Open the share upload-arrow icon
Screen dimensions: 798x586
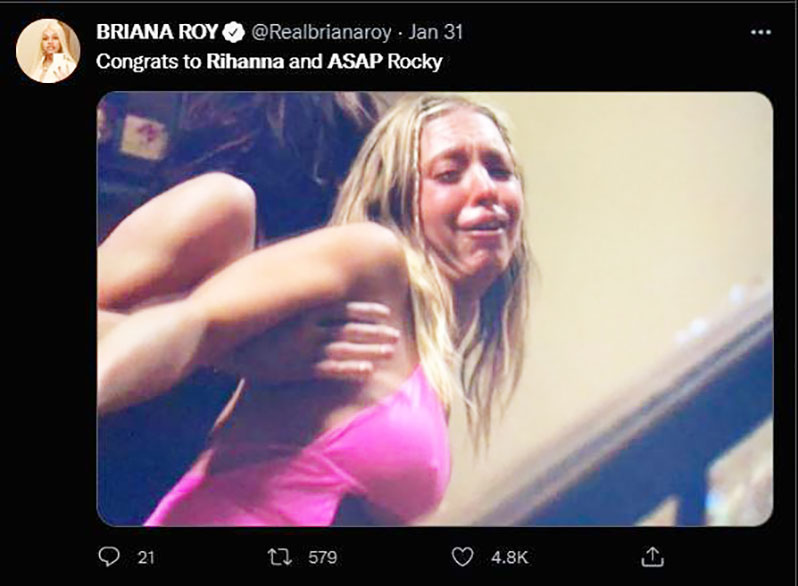coord(652,556)
